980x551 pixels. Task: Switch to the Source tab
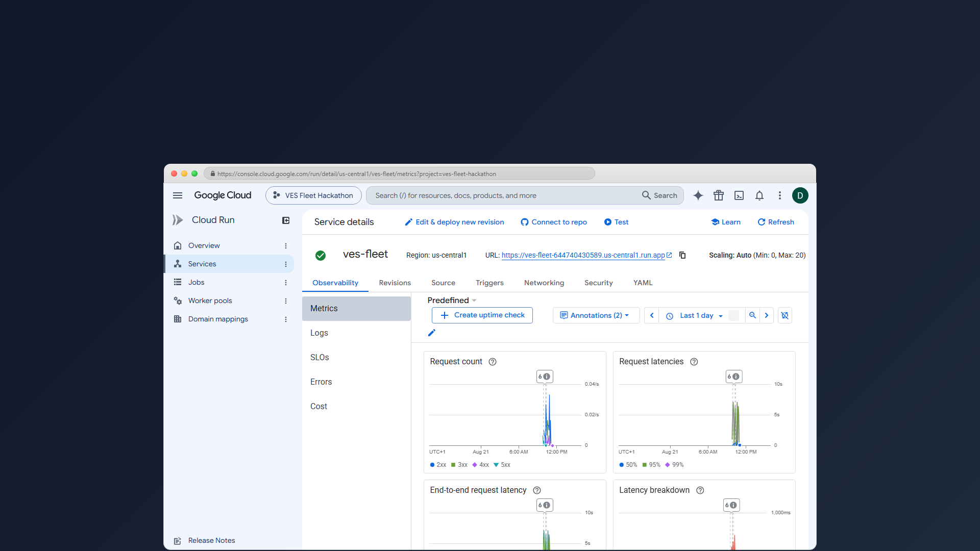pos(443,283)
